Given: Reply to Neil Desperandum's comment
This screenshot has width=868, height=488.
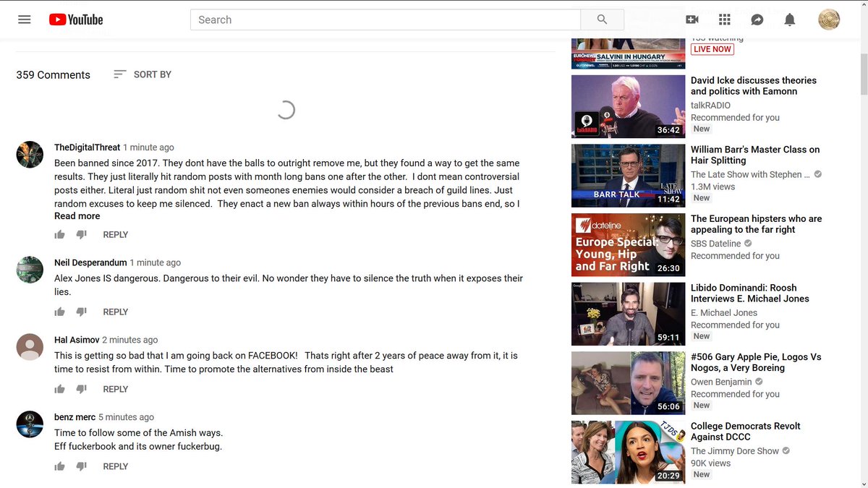Looking at the screenshot, I should pyautogui.click(x=116, y=312).
